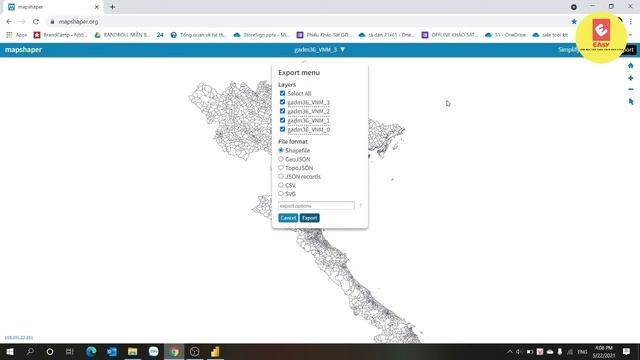640x360 pixels.
Task: Show hidden system tray icons
Action: click(509, 351)
